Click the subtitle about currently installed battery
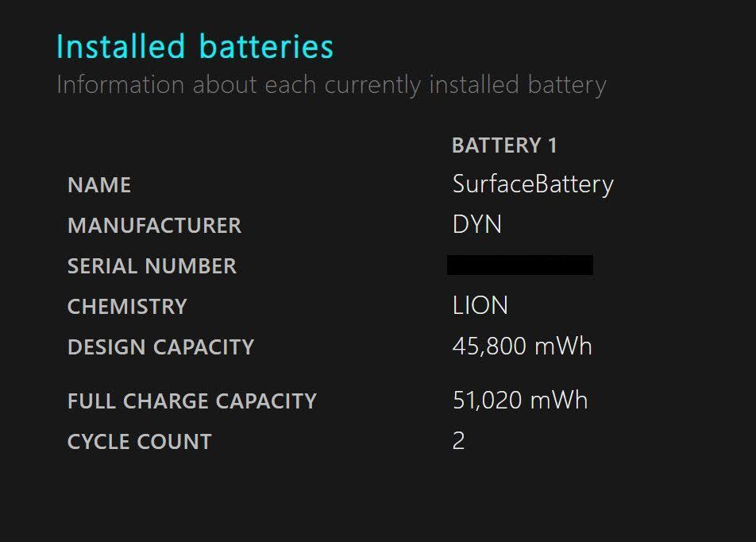 331,85
